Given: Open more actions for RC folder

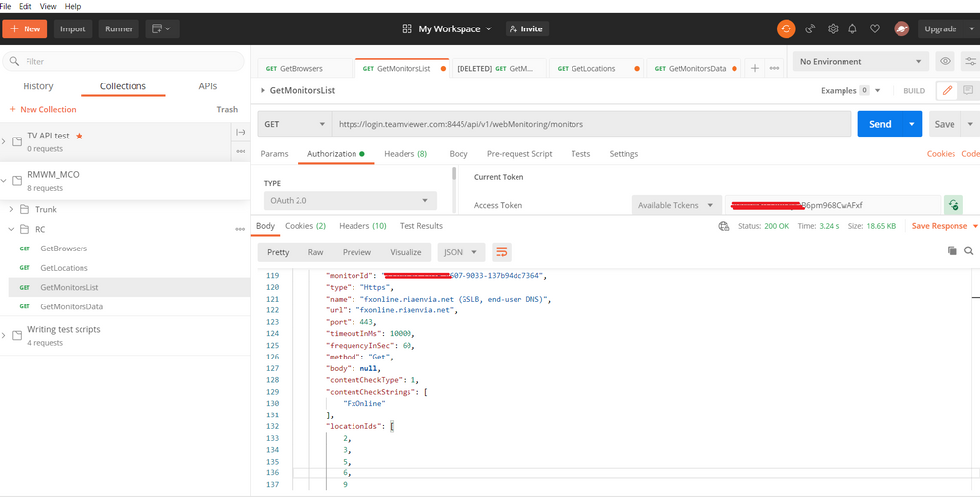Looking at the screenshot, I should [240, 230].
